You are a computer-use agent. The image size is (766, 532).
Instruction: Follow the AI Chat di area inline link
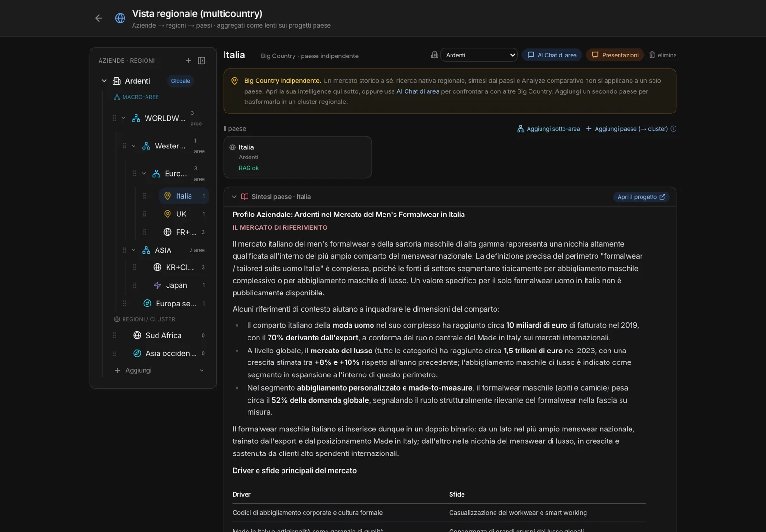(417, 91)
